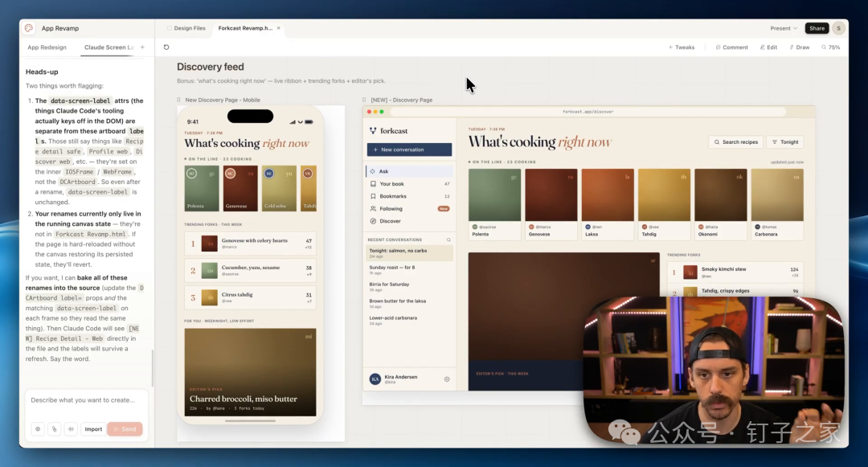Viewport: 868px width, 467px height.
Task: Switch to the App Redesign chat tab
Action: tap(47, 47)
